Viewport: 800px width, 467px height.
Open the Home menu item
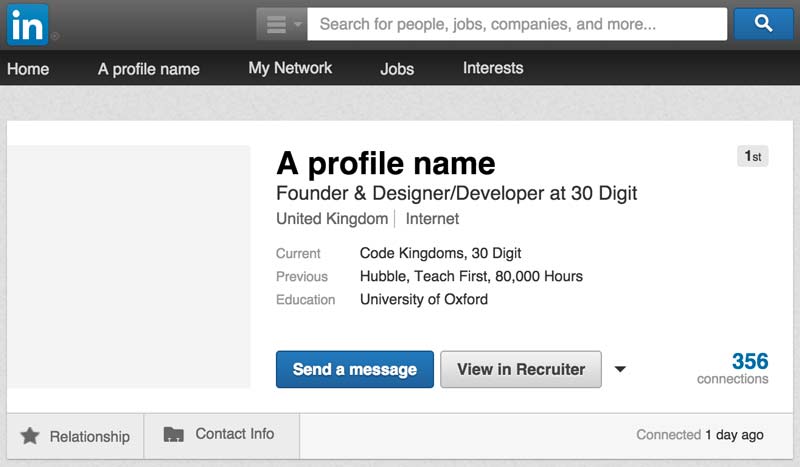pos(28,68)
